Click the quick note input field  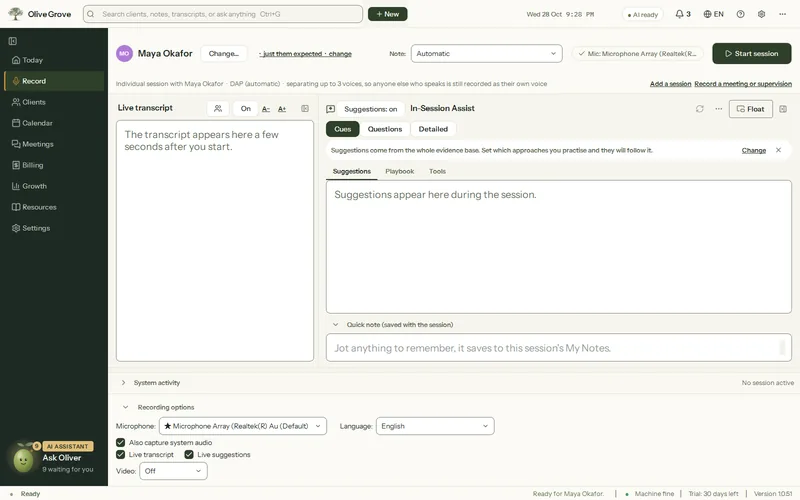click(x=559, y=348)
